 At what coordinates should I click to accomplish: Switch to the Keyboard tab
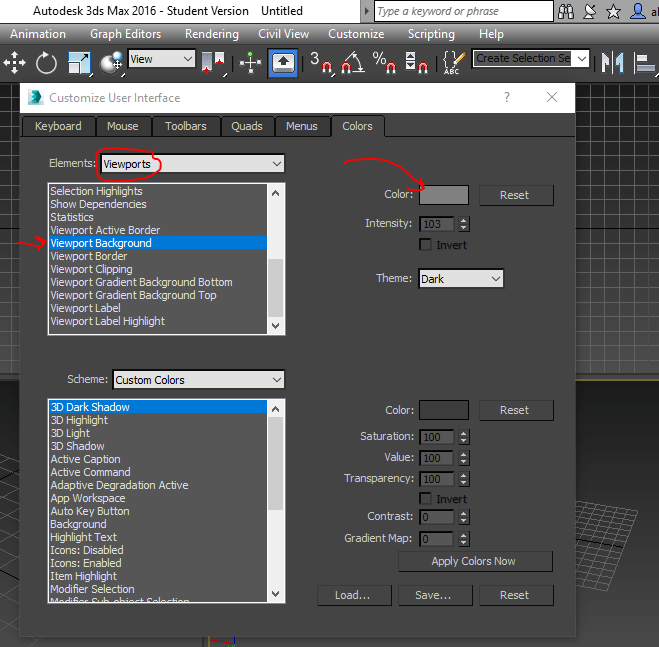[58, 126]
